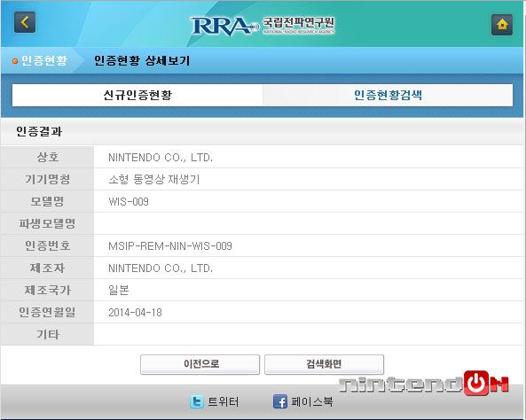Click the 이전으로 button
The height and width of the screenshot is (420, 526).
[x=200, y=364]
